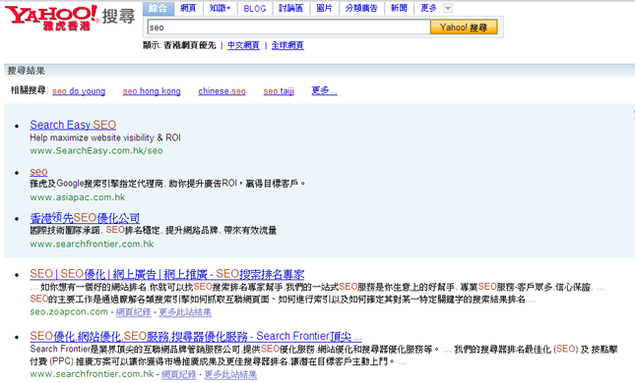The image size is (635, 383).
Task: Open the Search Easy SEO sponsored result
Action: point(73,125)
